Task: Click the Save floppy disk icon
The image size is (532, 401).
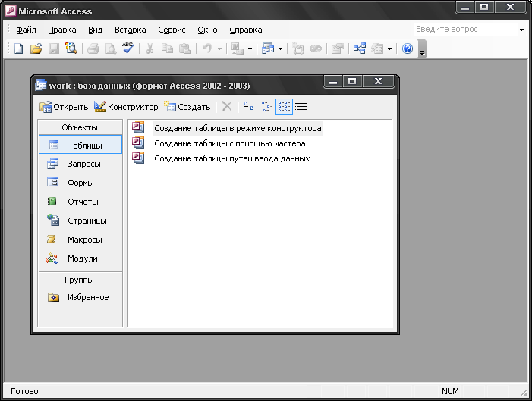Action: pyautogui.click(x=54, y=49)
